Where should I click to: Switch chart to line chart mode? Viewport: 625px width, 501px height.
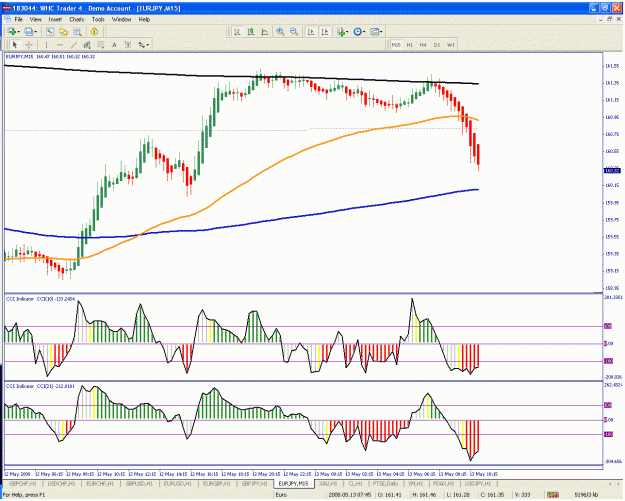(265, 31)
